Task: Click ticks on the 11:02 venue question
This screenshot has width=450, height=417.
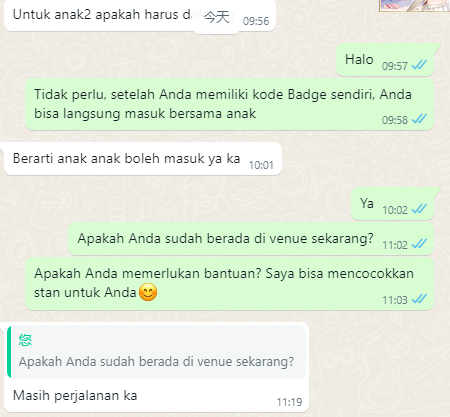Action: (x=419, y=244)
